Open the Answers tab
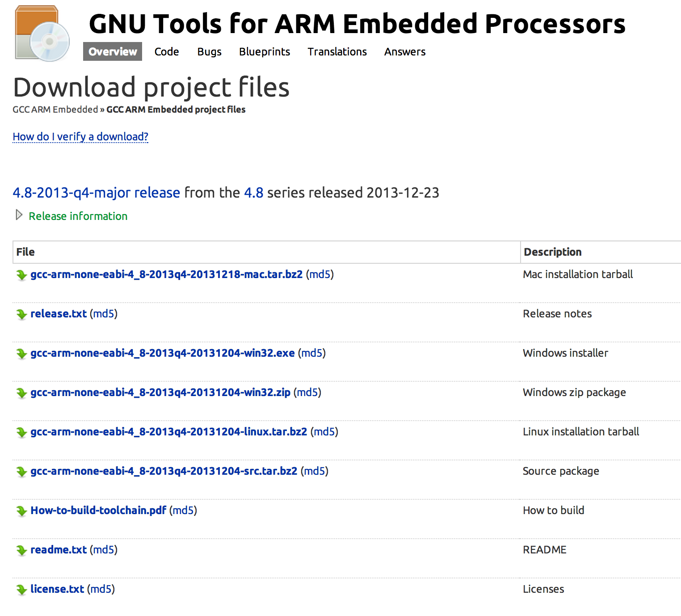 [x=405, y=52]
